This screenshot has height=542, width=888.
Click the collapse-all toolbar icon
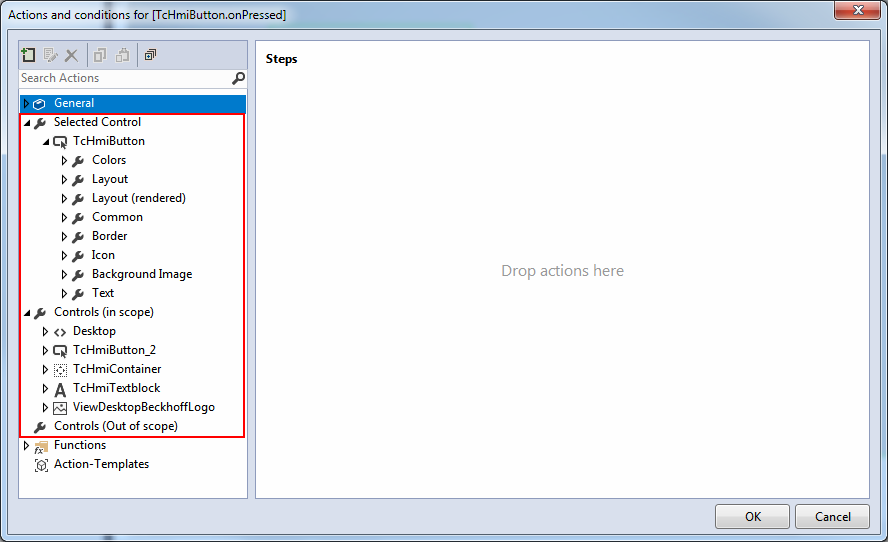[x=150, y=55]
